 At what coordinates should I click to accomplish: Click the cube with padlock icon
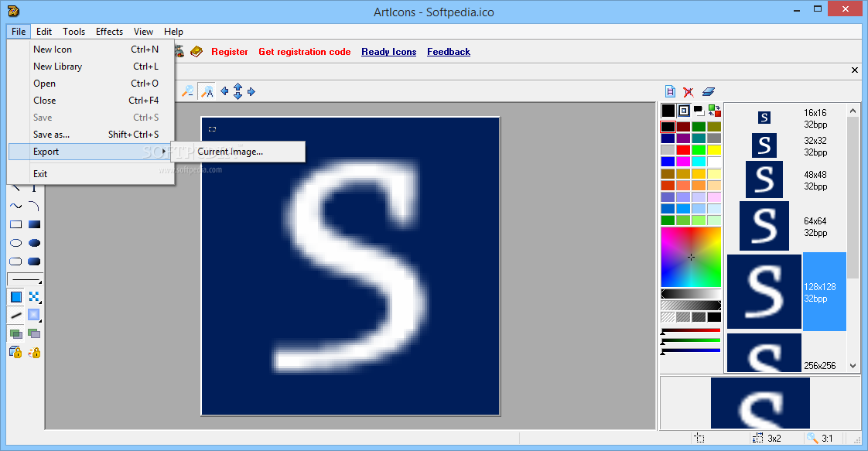click(16, 352)
